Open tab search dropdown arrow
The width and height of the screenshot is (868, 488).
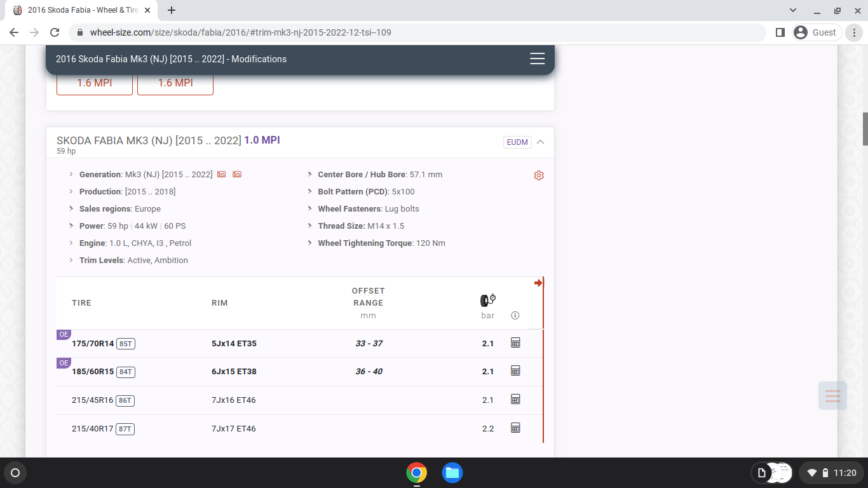point(793,10)
